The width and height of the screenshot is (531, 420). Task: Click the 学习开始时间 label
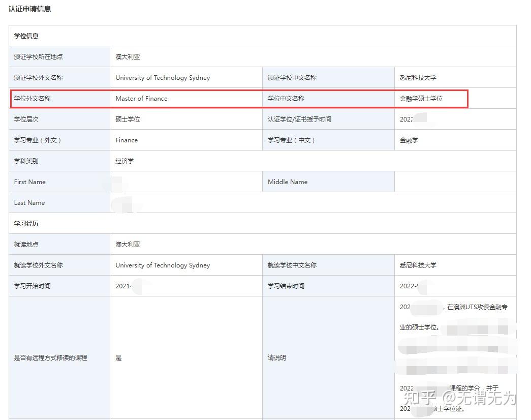pyautogui.click(x=32, y=286)
